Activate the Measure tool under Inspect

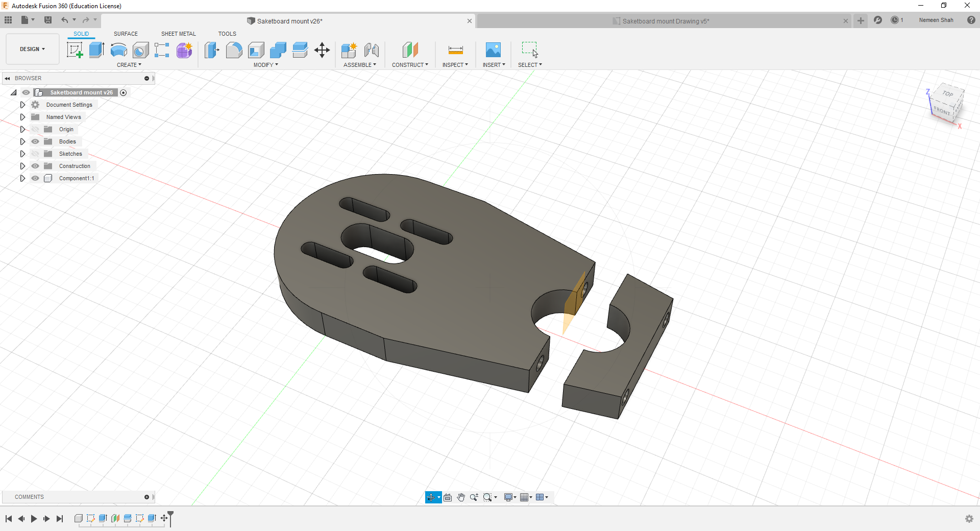click(455, 50)
